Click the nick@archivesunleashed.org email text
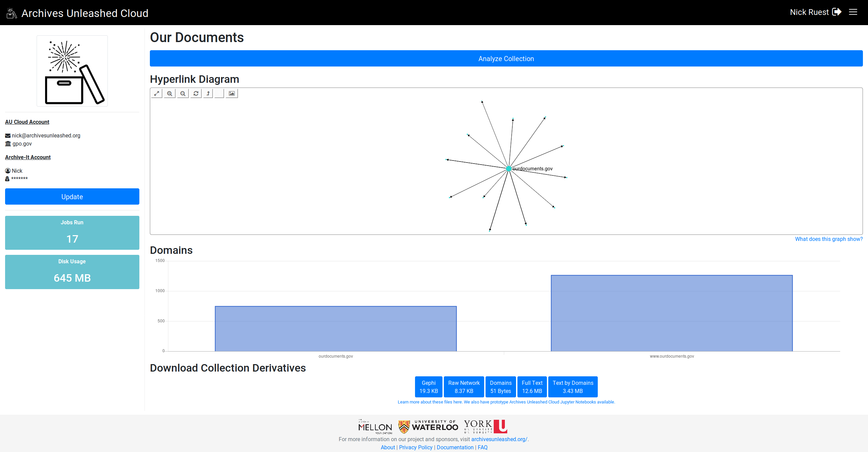 click(46, 135)
